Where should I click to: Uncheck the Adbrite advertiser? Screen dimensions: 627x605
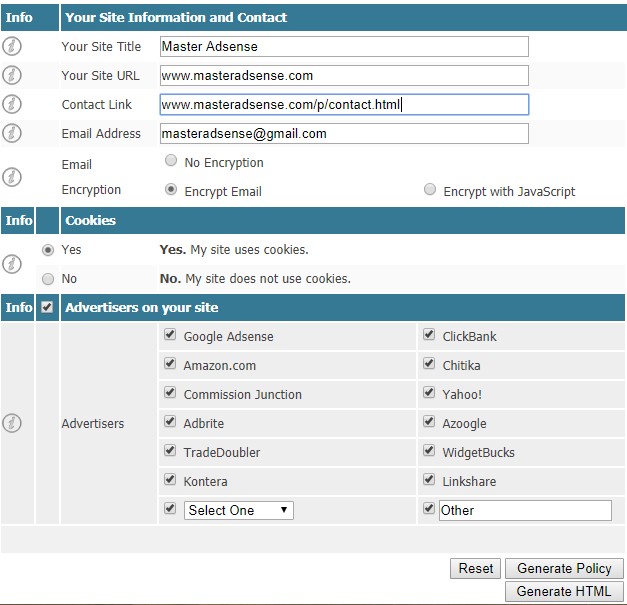pyautogui.click(x=170, y=421)
